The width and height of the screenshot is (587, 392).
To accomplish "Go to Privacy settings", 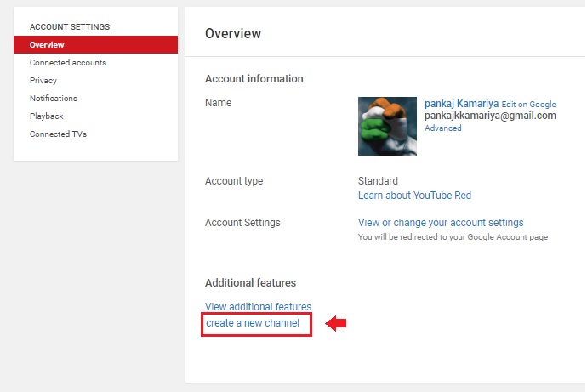I will pyautogui.click(x=43, y=81).
